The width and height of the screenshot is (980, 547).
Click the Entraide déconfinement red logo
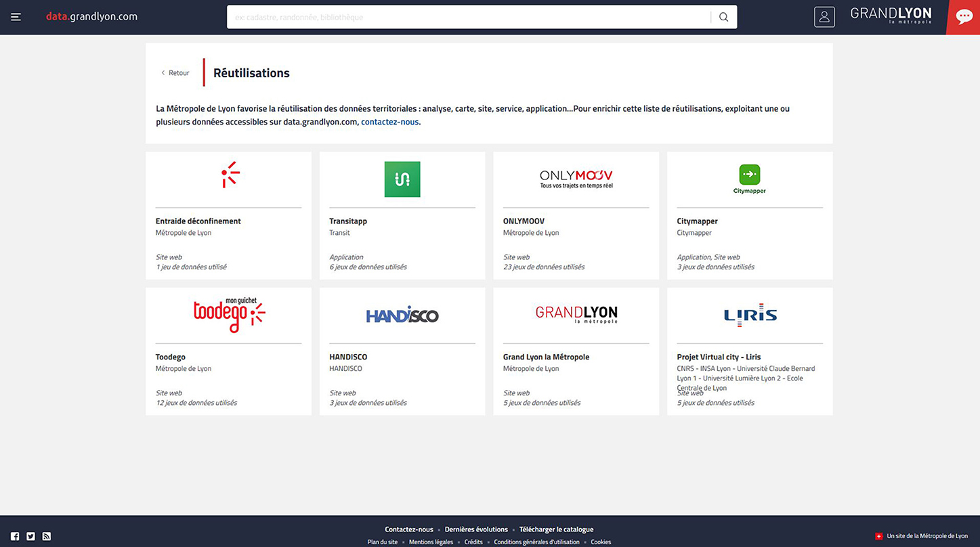[230, 175]
